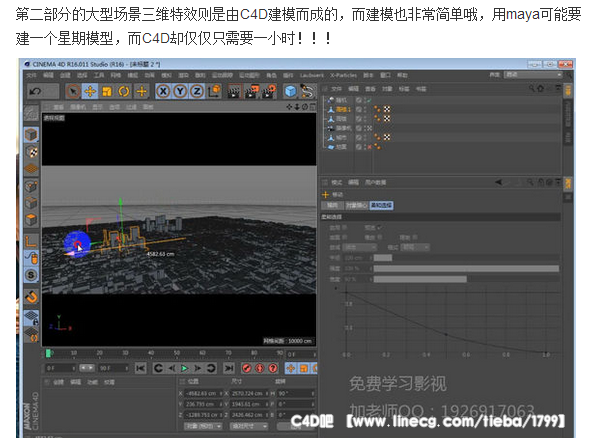Select the first tab of Move tool attributes
The image size is (591, 438).
point(332,205)
